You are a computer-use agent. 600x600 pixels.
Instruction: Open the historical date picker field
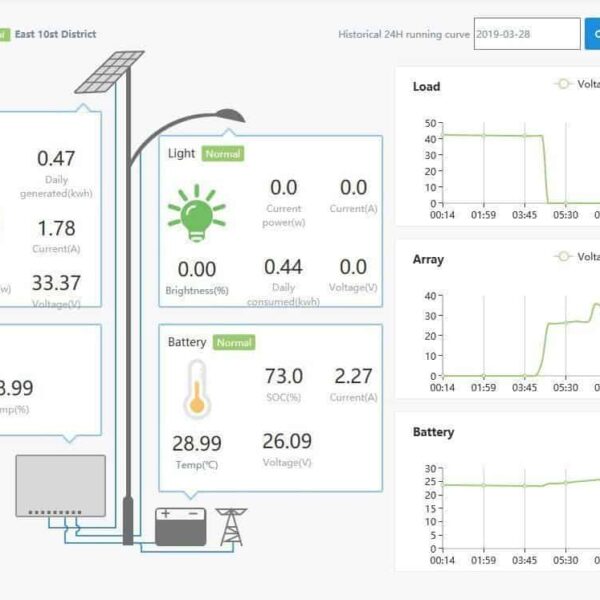click(x=526, y=34)
